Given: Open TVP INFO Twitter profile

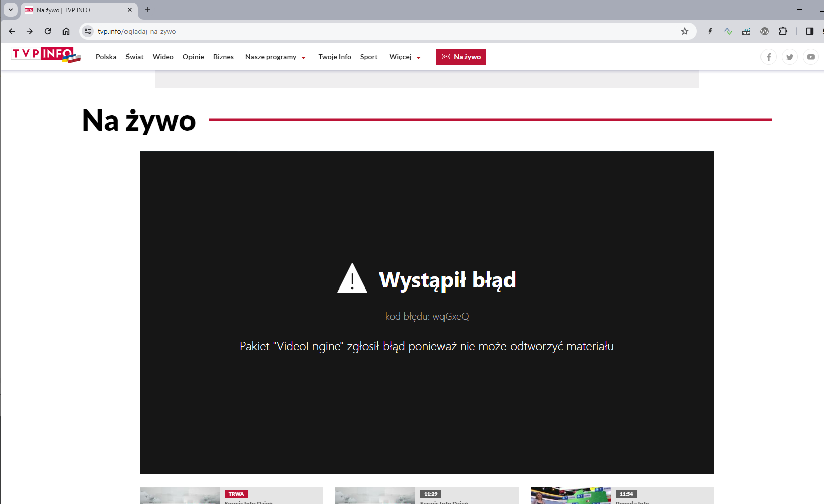Looking at the screenshot, I should click(x=790, y=57).
